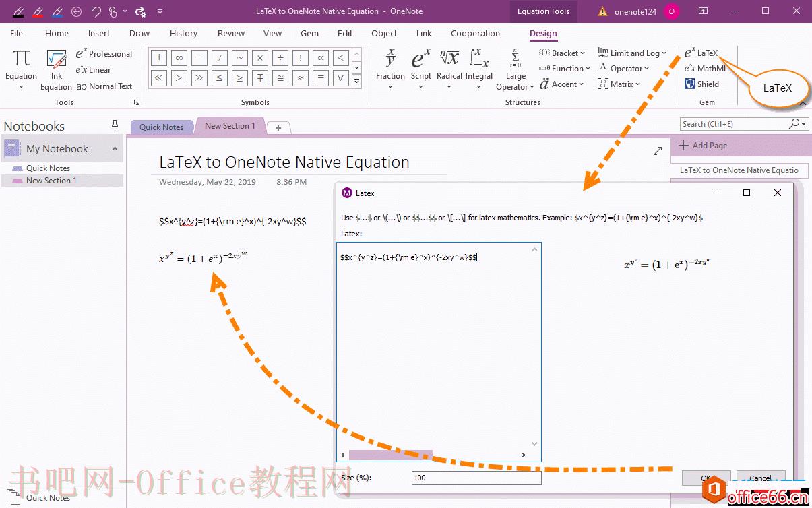Unpin the Notebooks pane
Viewport: 812px width, 508px height.
[x=115, y=125]
